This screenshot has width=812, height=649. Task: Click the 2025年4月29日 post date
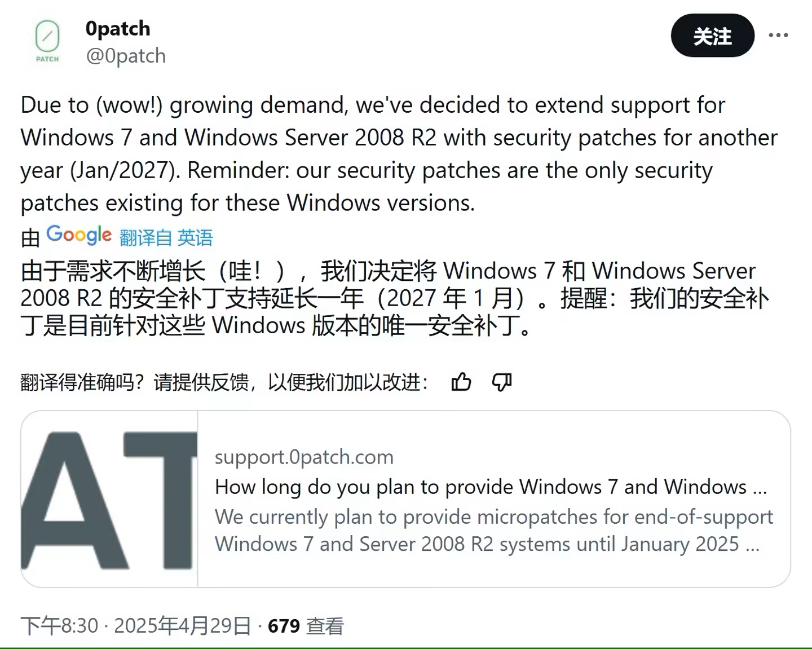coord(183,626)
